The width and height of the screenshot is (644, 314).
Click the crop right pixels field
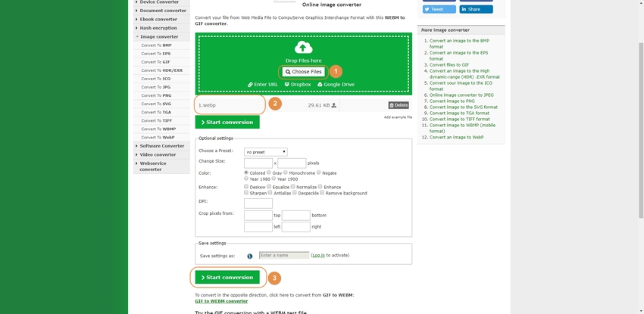coord(295,227)
